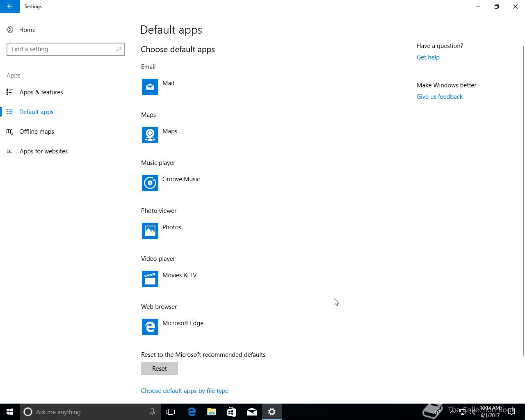The height and width of the screenshot is (420, 525).
Task: Click the search magnifier in Find a setting
Action: pyautogui.click(x=119, y=49)
